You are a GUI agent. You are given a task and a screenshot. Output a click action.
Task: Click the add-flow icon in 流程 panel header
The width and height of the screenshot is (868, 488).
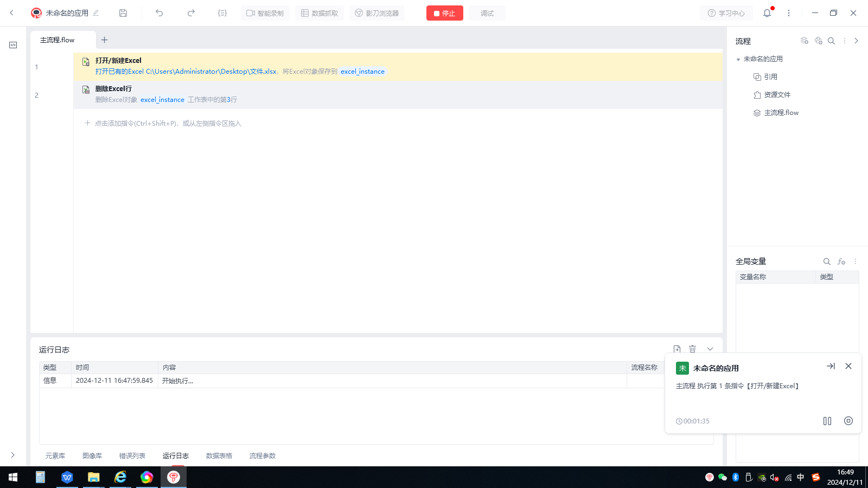point(805,41)
